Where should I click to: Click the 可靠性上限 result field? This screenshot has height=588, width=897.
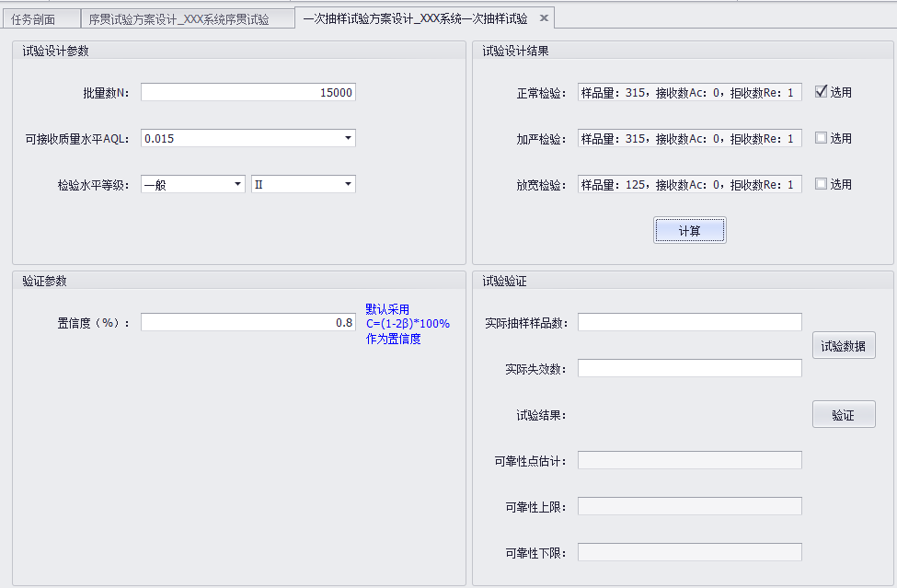(x=689, y=505)
